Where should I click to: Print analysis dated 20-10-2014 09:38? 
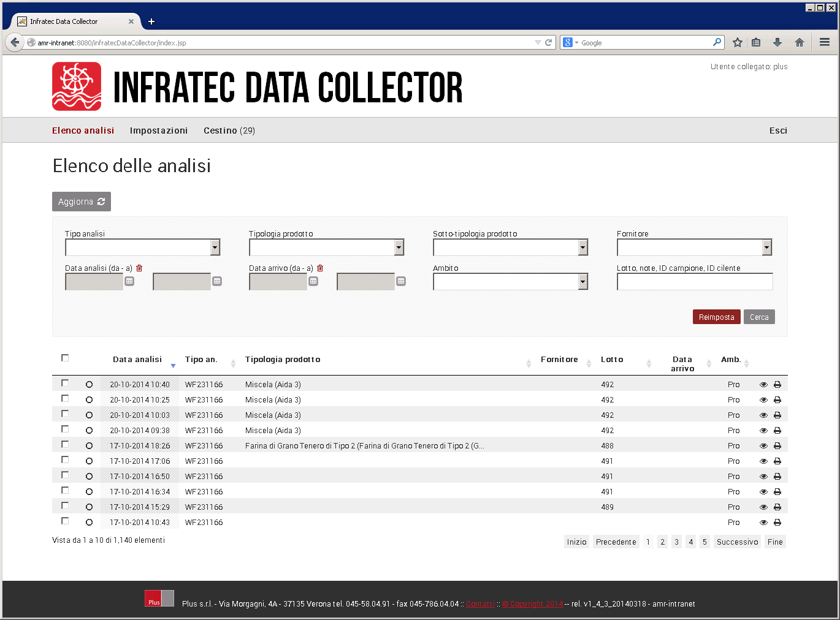pos(777,431)
